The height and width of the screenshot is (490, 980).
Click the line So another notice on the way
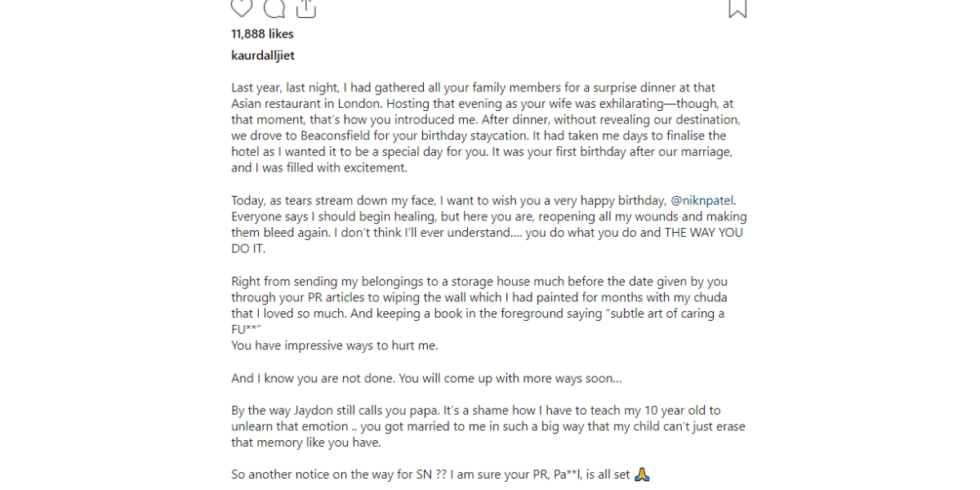pos(441,474)
